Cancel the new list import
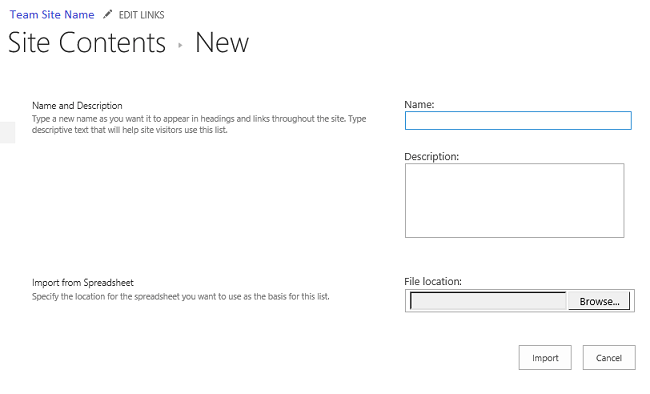The image size is (650, 394). click(x=609, y=358)
